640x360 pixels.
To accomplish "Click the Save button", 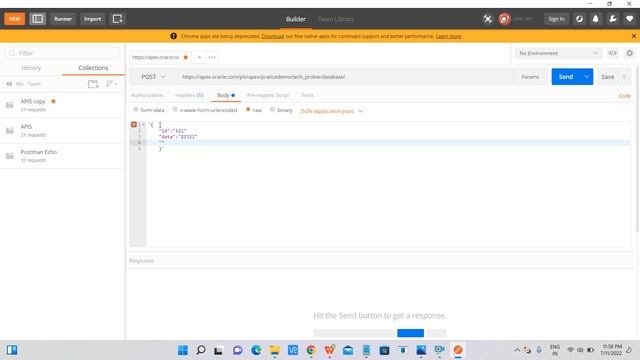I will pos(608,77).
